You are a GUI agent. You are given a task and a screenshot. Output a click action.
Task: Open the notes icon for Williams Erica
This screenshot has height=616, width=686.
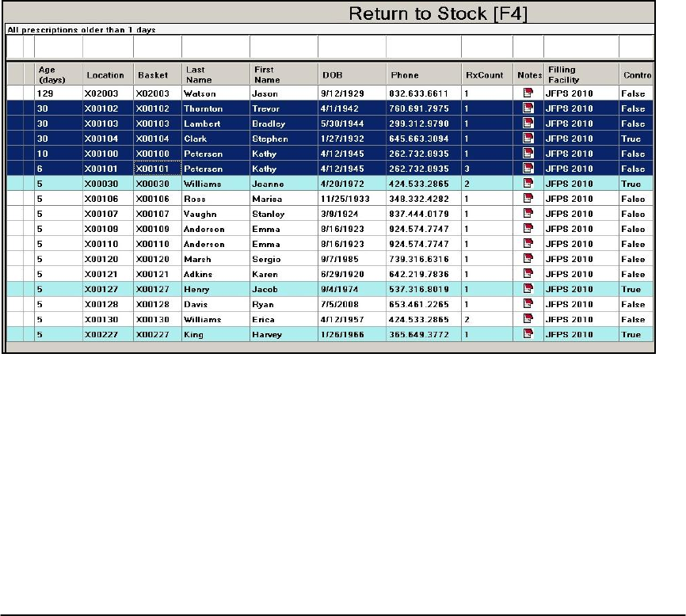[528, 319]
